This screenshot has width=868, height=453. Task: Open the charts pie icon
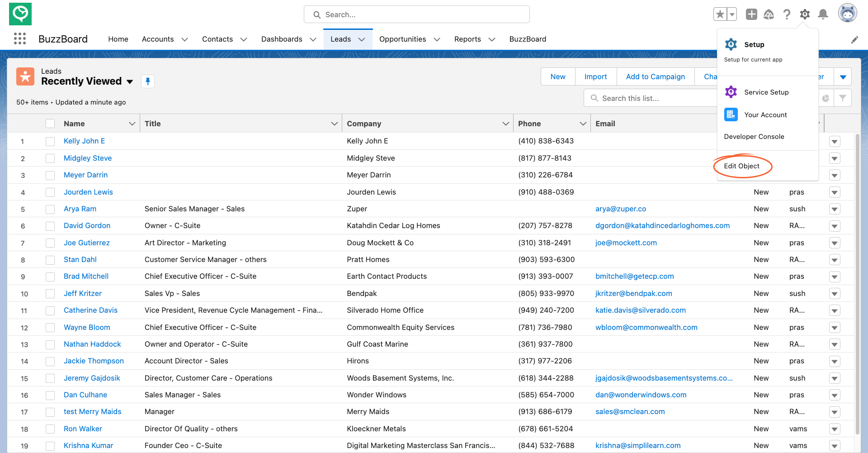point(826,98)
